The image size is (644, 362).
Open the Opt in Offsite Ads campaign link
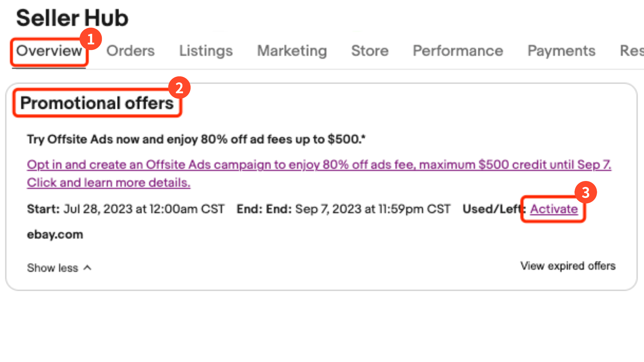319,165
